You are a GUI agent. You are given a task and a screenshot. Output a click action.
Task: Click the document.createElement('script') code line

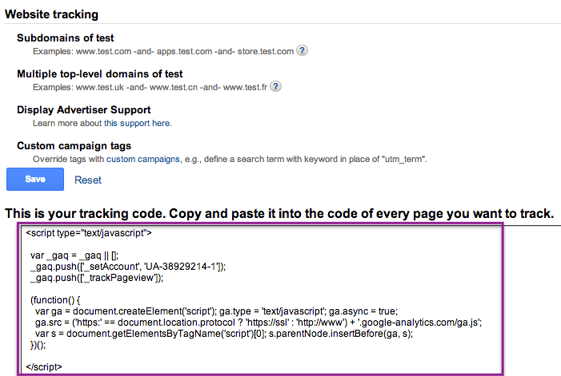point(216,311)
